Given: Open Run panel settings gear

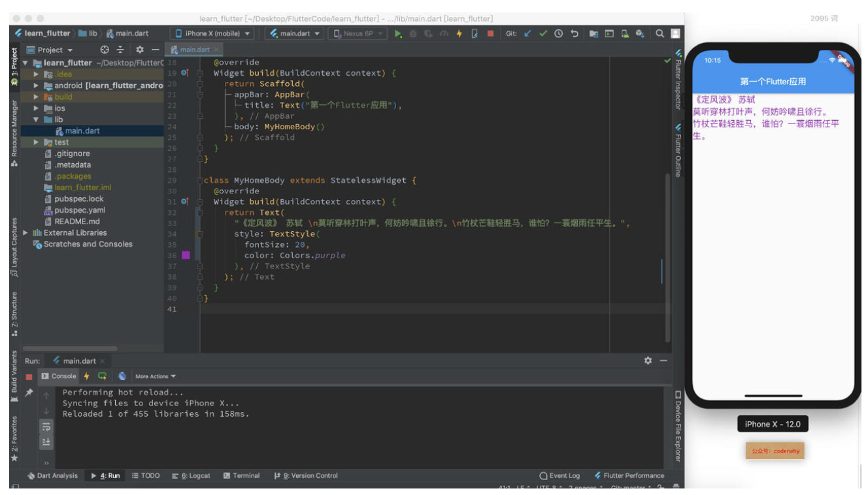Looking at the screenshot, I should pyautogui.click(x=648, y=360).
